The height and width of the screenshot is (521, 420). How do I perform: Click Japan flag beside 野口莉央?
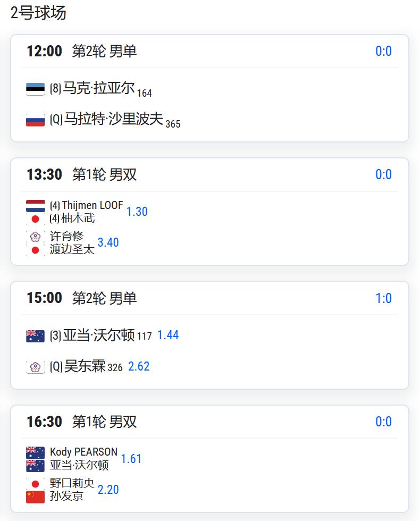pyautogui.click(x=35, y=483)
